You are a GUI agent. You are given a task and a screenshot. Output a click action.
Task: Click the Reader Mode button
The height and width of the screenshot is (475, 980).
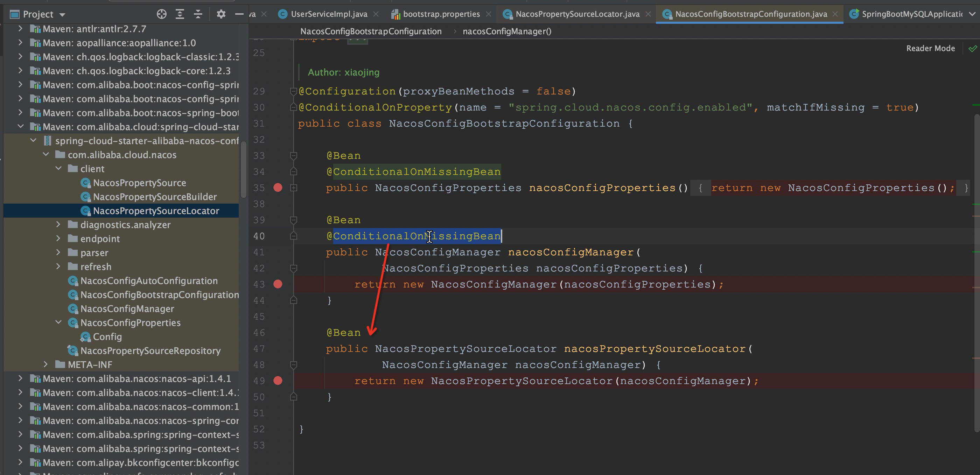click(930, 48)
